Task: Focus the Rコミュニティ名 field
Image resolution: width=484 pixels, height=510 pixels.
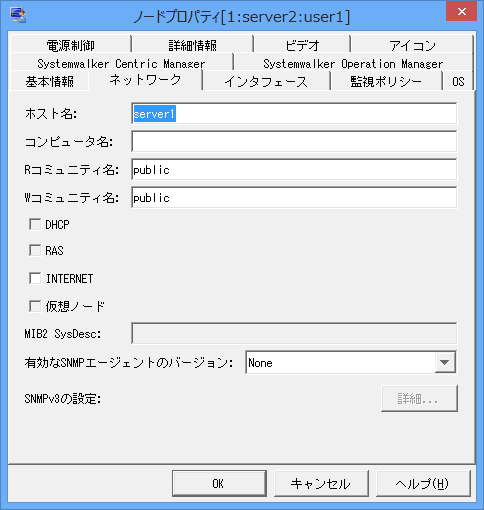Action: coord(294,170)
